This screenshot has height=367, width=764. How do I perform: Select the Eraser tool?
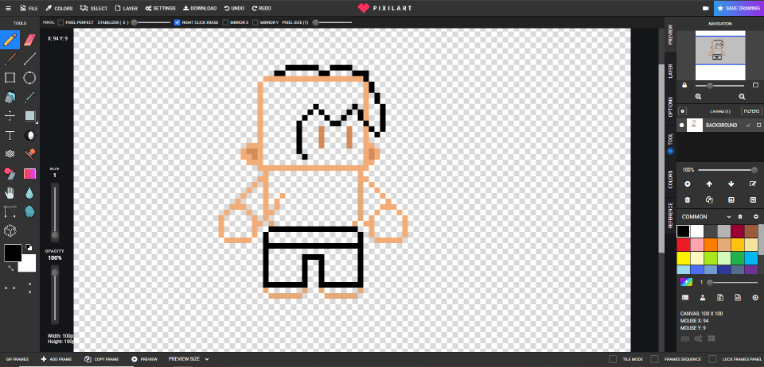click(30, 39)
